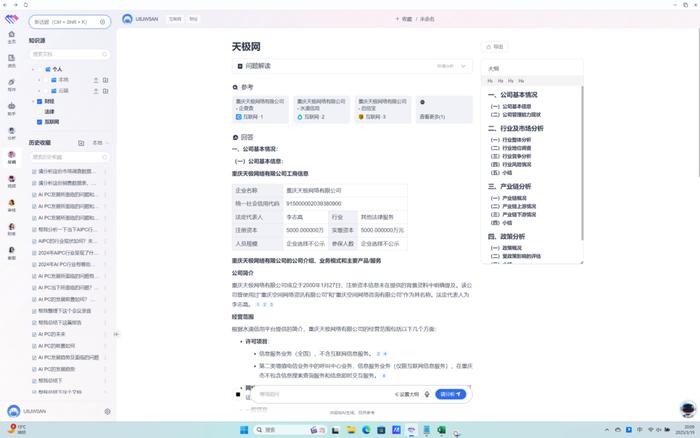Uncheck the 互联网 knowledge source
Screen dimensions: 700x438
(39, 122)
